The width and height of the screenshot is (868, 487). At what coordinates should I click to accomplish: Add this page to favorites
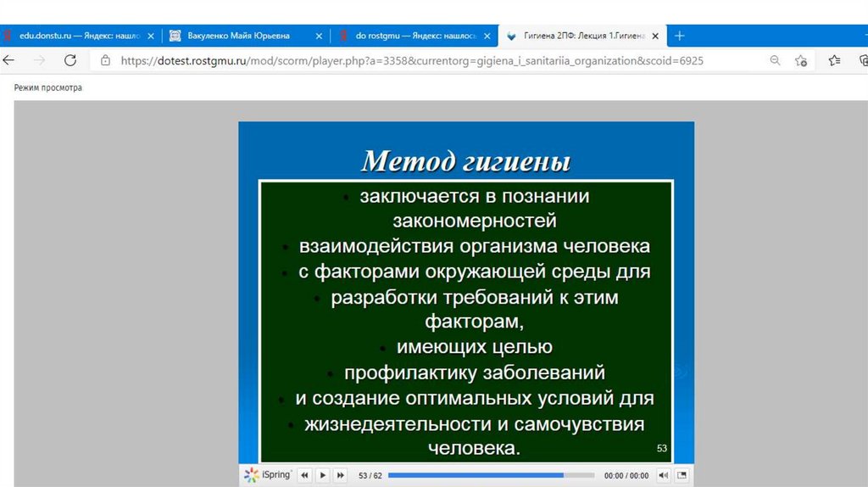(801, 60)
